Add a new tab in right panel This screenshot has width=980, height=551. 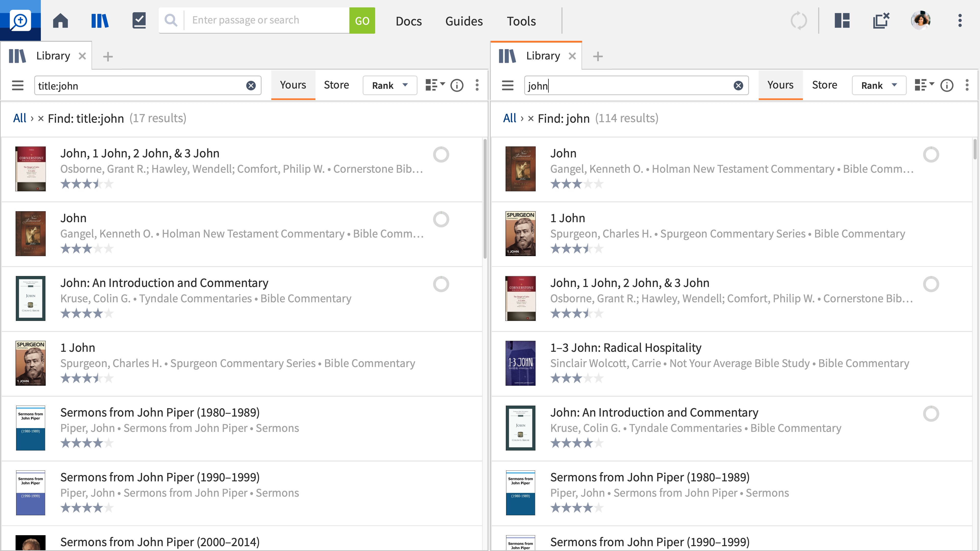pos(598,56)
